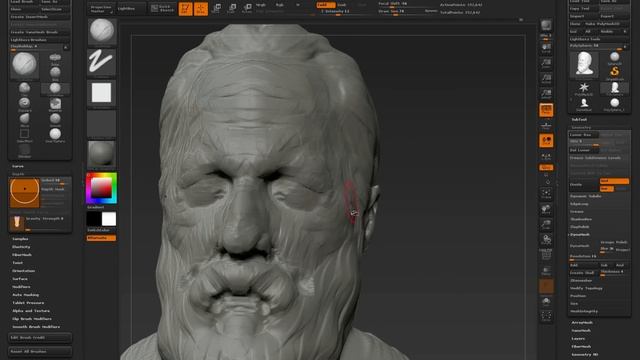Click the Zoom canvas icon
The width and height of the screenshot is (640, 360).
tap(546, 64)
